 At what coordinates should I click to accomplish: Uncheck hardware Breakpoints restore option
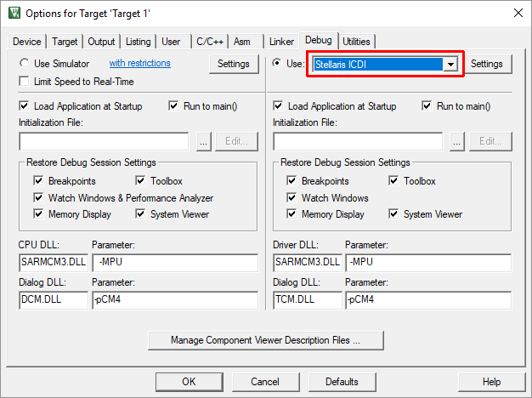[291, 180]
